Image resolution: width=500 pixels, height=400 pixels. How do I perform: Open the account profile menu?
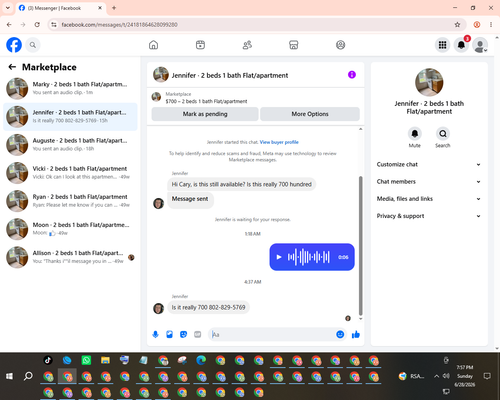click(480, 45)
